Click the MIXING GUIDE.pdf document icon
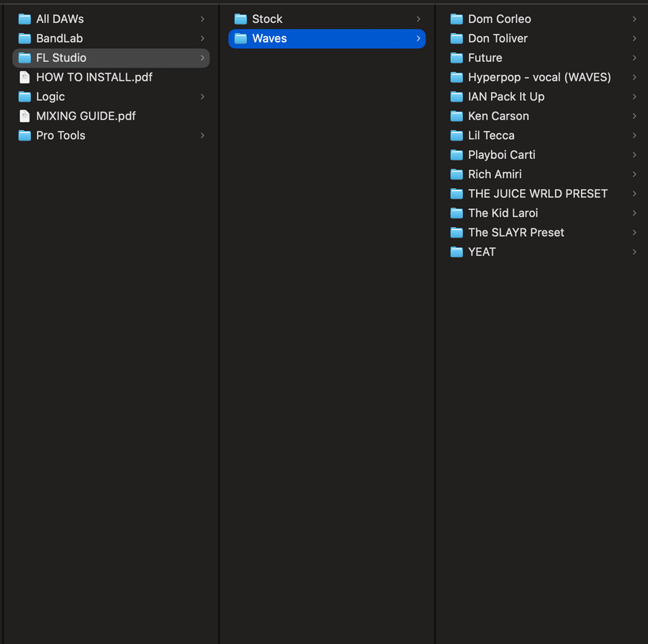The width and height of the screenshot is (648, 644). tap(24, 116)
